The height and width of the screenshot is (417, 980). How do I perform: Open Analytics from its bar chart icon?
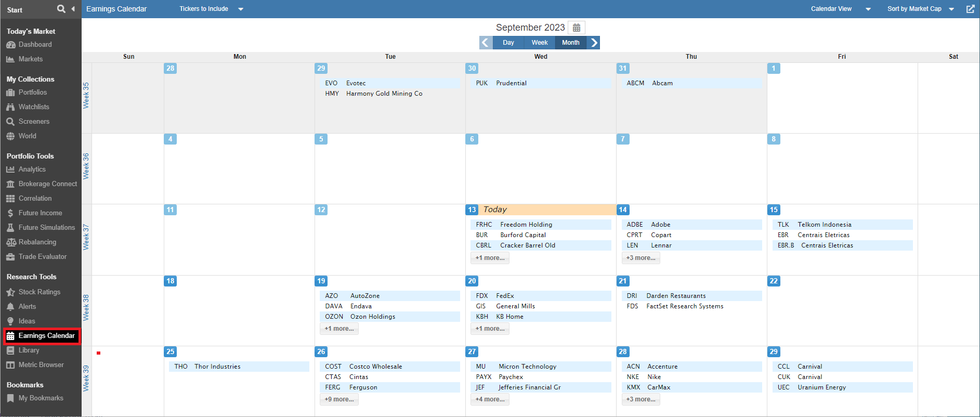coord(10,170)
